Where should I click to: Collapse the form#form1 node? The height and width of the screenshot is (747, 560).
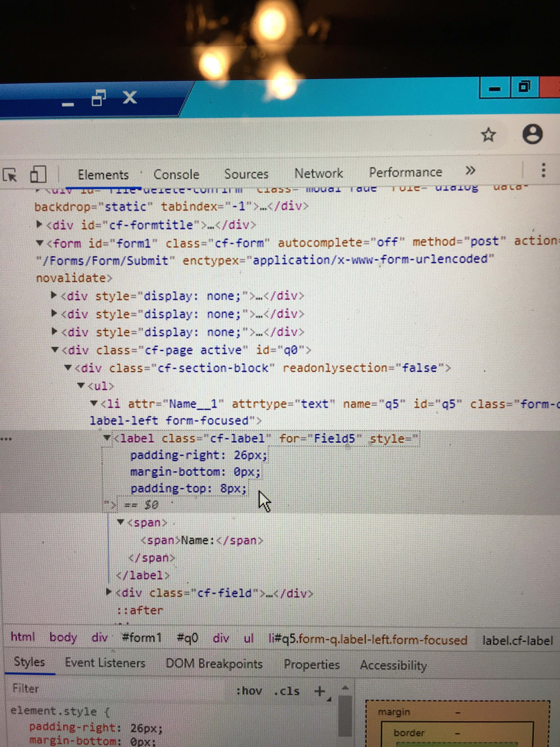pyautogui.click(x=40, y=243)
